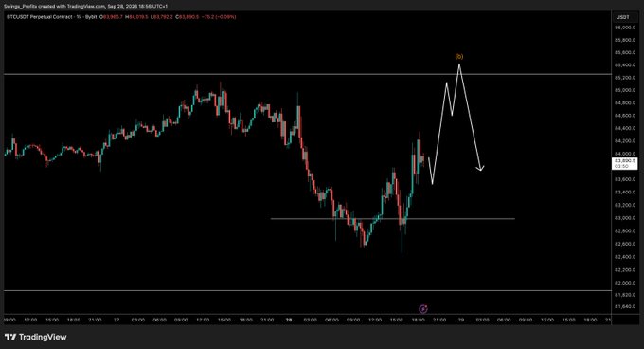This screenshot has width=644, height=349.
Task: Click the date label 29 on time axis
Action: coord(461,320)
